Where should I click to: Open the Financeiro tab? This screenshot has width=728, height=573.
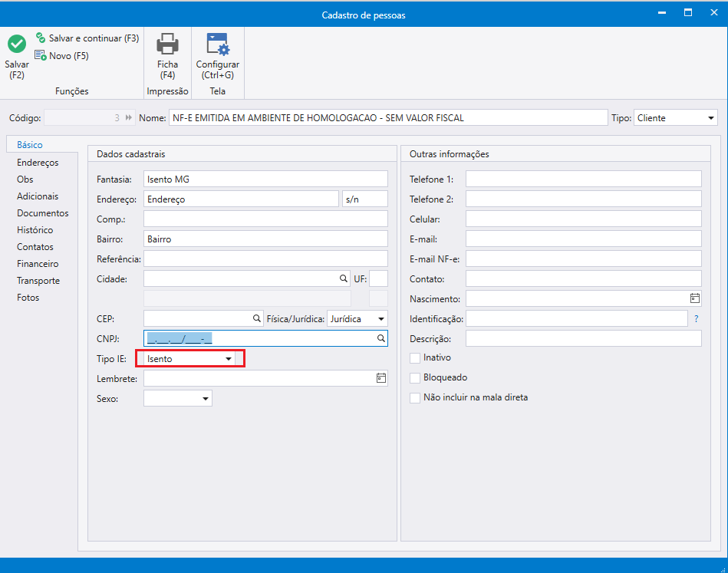pos(38,264)
